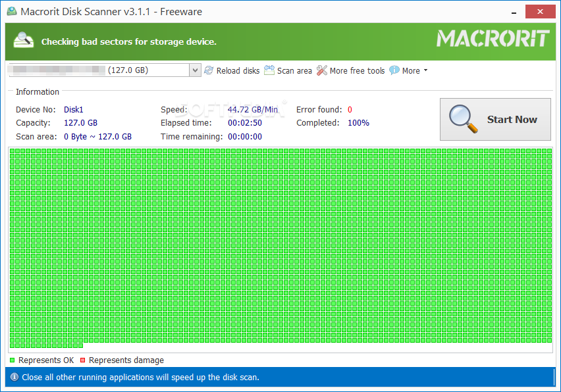Click the Capacity 127.0 GB value
The height and width of the screenshot is (392, 561).
click(80, 123)
